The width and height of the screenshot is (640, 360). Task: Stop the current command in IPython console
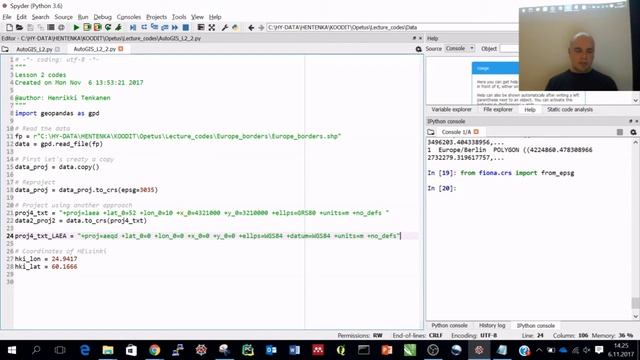point(620,132)
